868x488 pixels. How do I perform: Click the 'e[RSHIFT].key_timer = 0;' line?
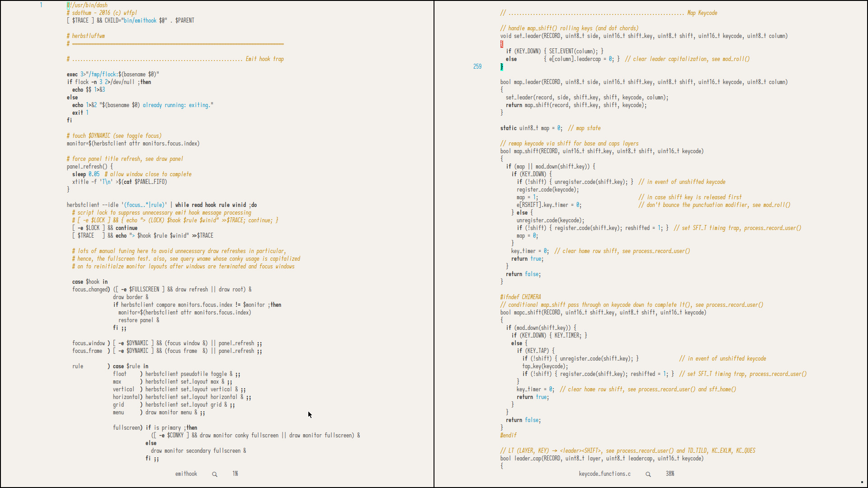tap(549, 205)
